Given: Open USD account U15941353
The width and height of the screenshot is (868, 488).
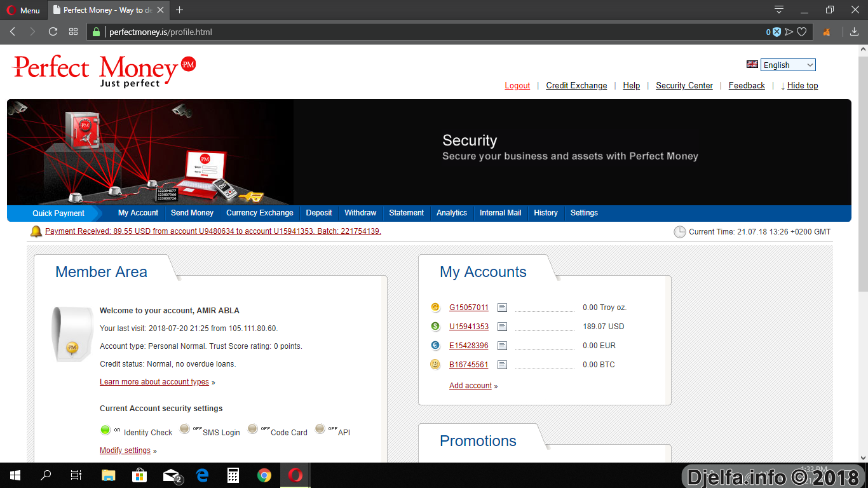Looking at the screenshot, I should pos(469,327).
